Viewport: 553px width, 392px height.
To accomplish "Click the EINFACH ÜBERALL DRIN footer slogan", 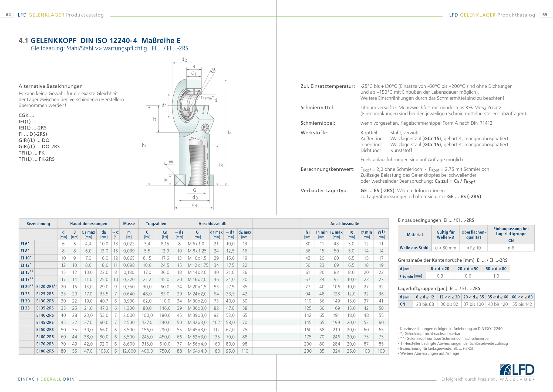I will [x=46, y=379].
